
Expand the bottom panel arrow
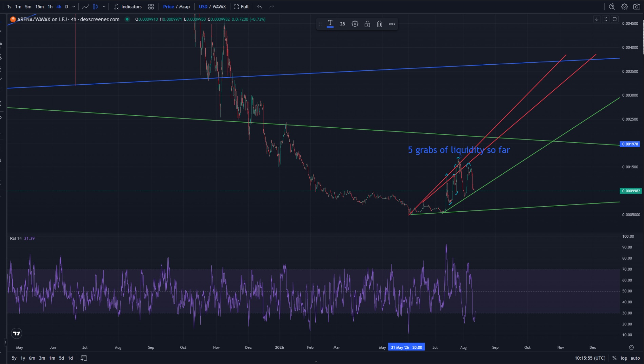(x=316, y=362)
